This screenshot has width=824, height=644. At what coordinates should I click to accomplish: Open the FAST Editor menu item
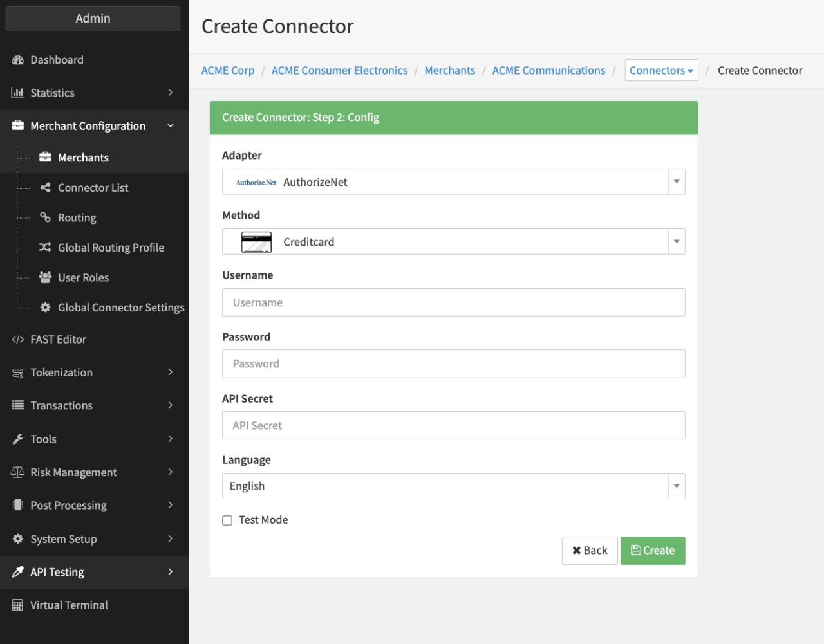(58, 340)
